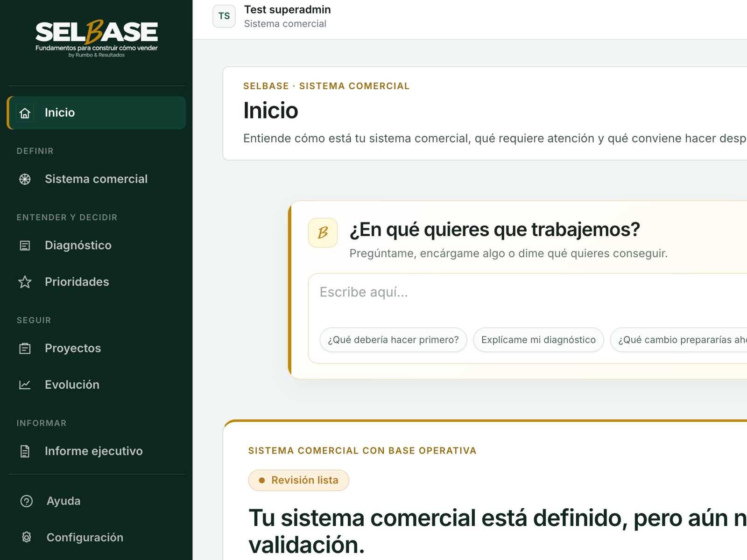The height and width of the screenshot is (560, 747).
Task: Click the '¿En qué quieres que trabajemos?' heading
Action: pos(495,230)
